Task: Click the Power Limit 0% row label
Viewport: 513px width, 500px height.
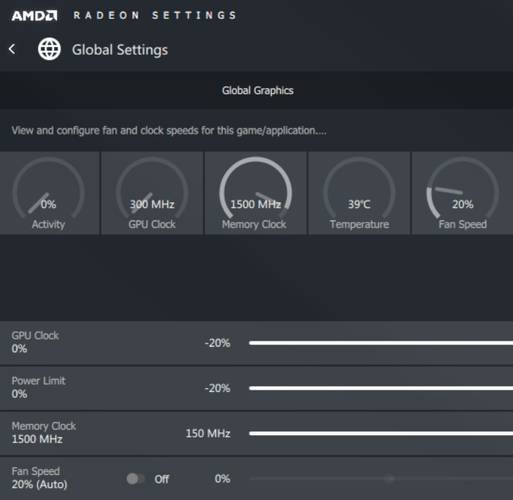Action: [x=38, y=387]
